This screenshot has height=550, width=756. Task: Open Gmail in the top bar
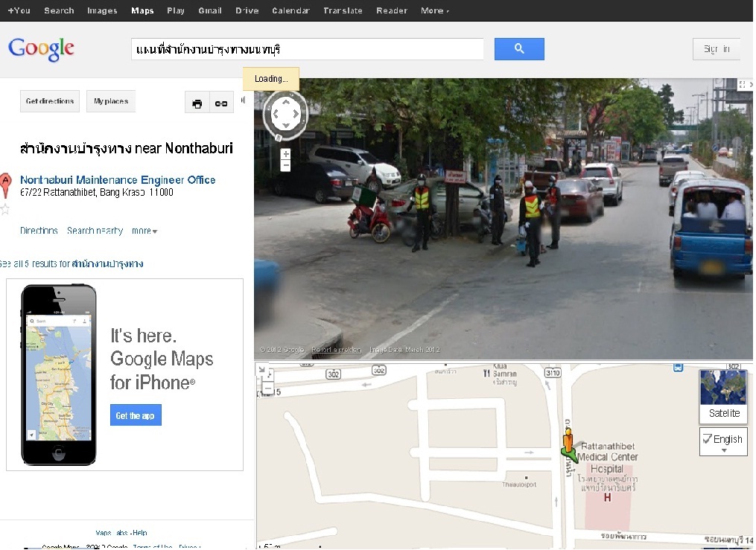pyautogui.click(x=210, y=10)
